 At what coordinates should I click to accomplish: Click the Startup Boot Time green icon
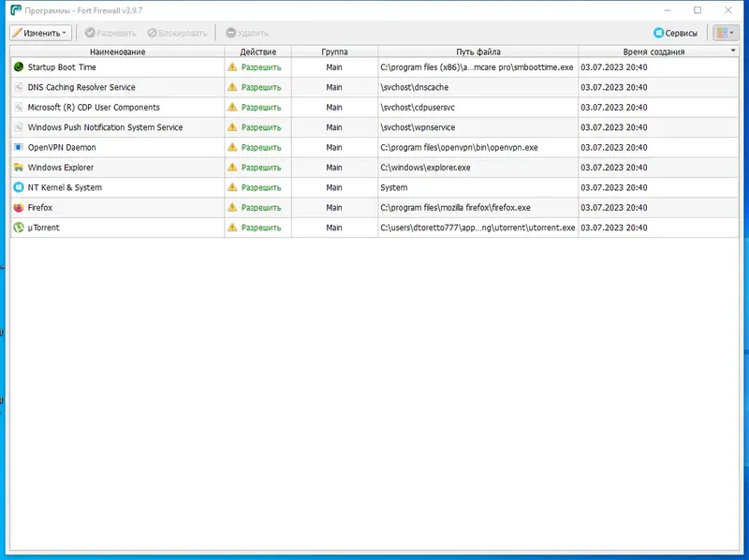coord(19,66)
